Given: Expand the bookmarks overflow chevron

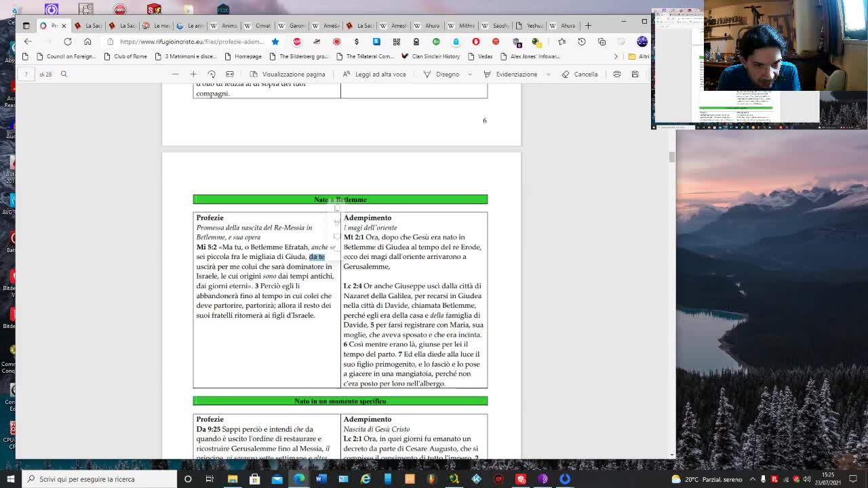Looking at the screenshot, I should [616, 56].
